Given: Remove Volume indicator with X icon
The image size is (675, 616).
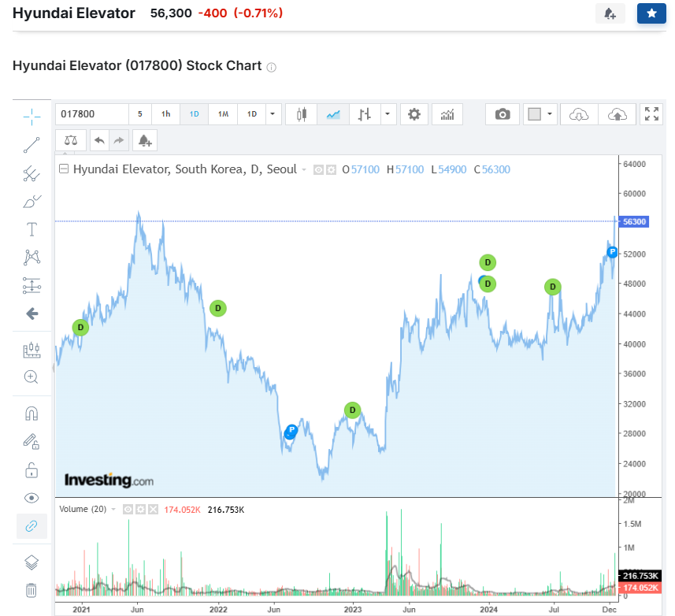Looking at the screenshot, I should (154, 510).
